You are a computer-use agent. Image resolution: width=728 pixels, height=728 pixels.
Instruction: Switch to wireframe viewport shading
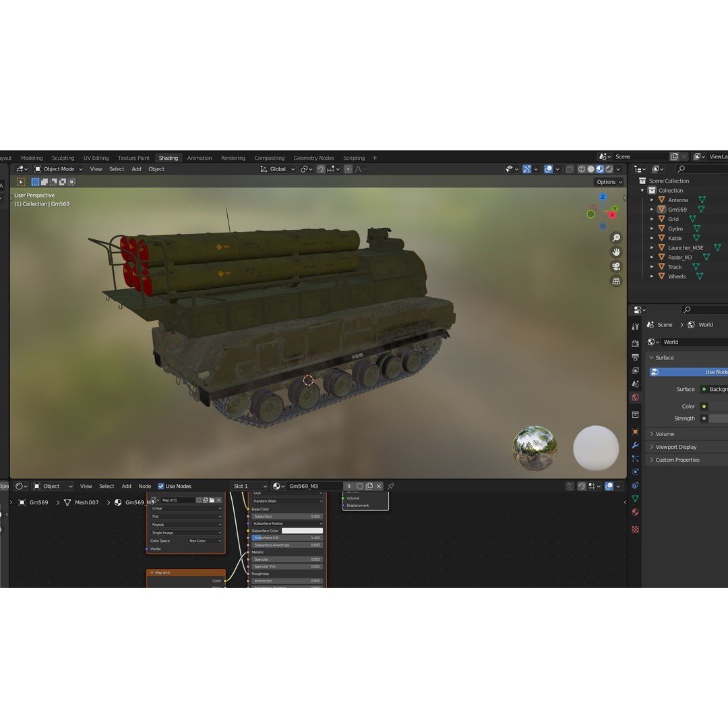[581, 169]
